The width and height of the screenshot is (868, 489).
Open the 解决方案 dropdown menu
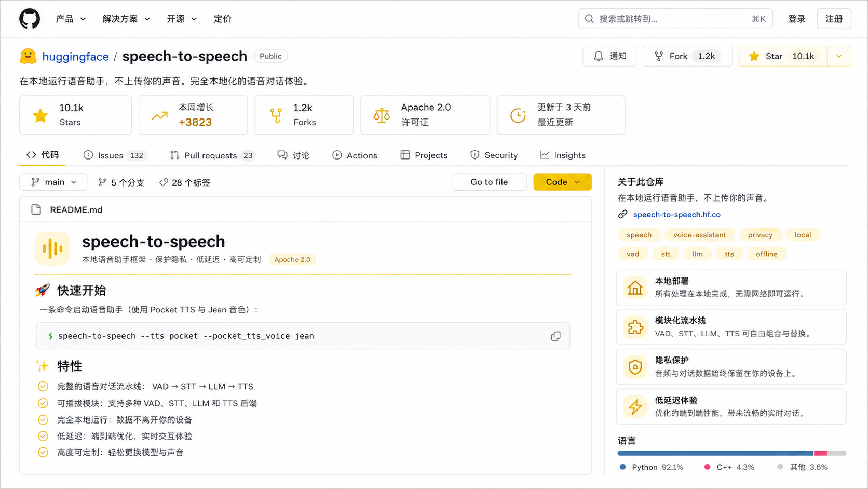click(x=126, y=19)
